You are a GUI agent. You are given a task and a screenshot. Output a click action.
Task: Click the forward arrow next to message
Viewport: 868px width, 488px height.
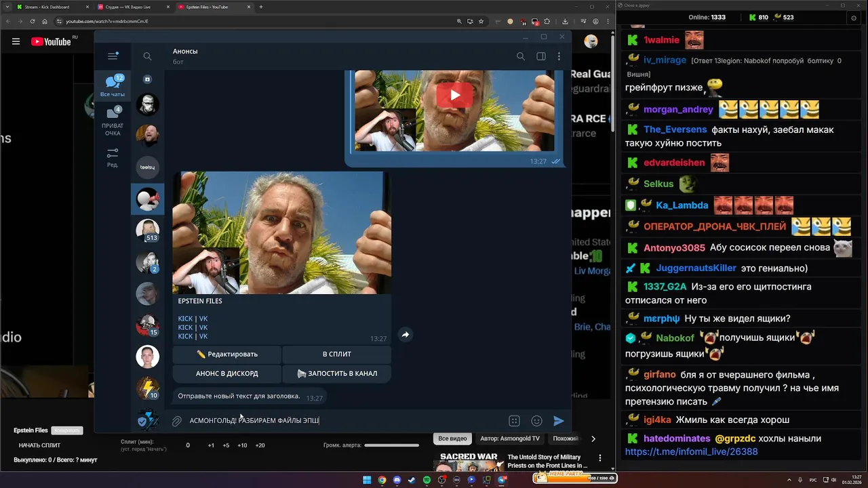405,334
